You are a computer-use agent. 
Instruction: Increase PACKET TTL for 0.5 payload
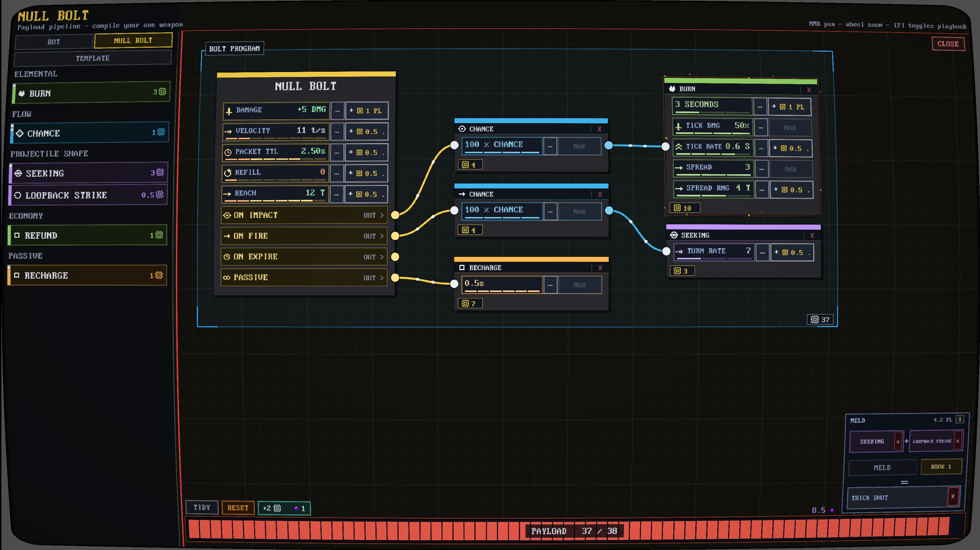coord(366,153)
